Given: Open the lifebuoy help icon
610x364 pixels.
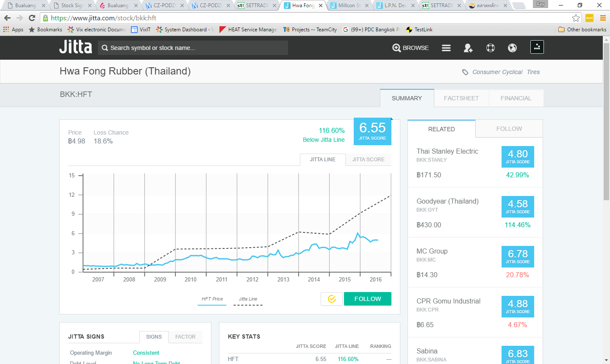Looking at the screenshot, I should pos(491,48).
